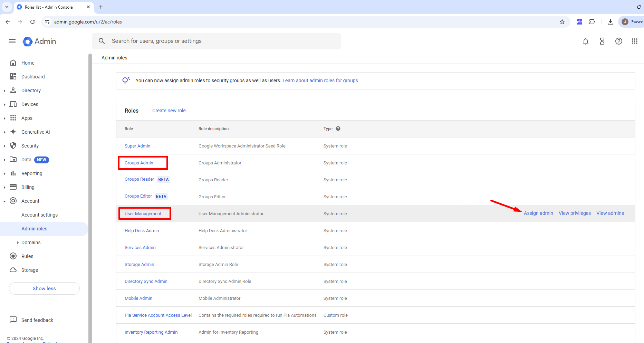Open Pia Service Account Access Level role
The width and height of the screenshot is (644, 343).
158,315
